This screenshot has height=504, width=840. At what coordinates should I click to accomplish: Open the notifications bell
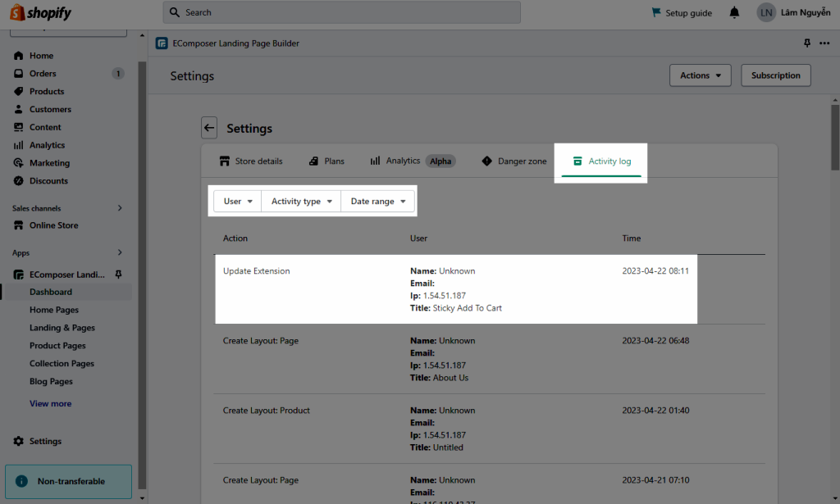[734, 12]
